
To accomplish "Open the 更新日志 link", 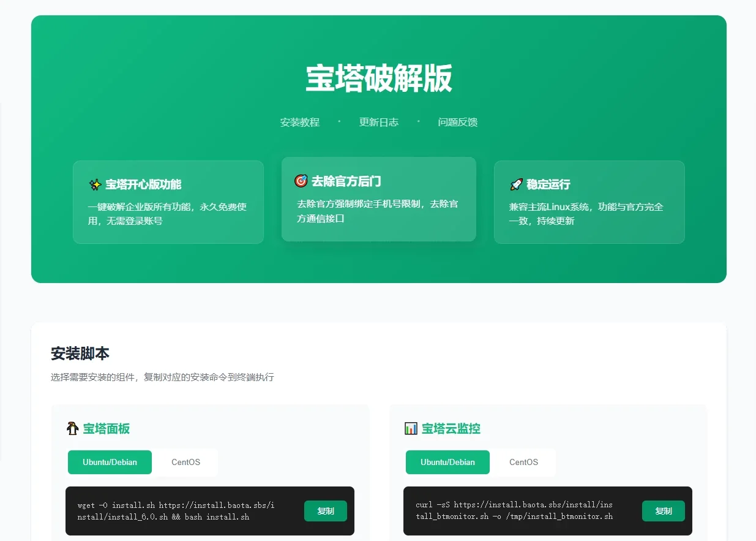I will [x=379, y=122].
